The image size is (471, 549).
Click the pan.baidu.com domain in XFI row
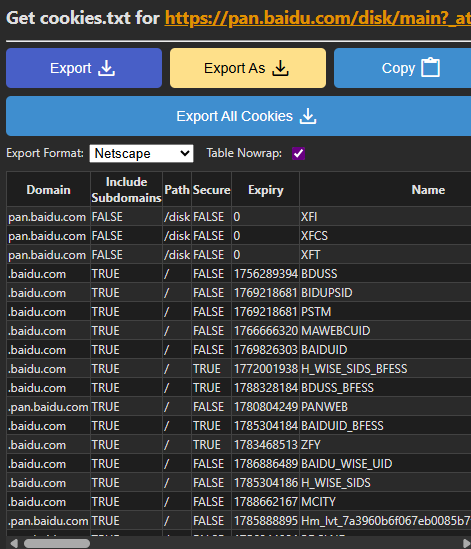click(47, 217)
